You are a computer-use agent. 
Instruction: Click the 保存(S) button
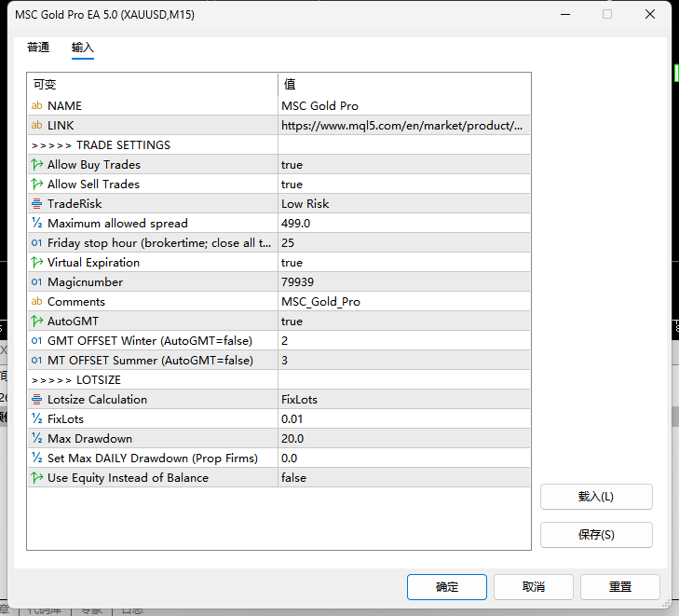(596, 535)
